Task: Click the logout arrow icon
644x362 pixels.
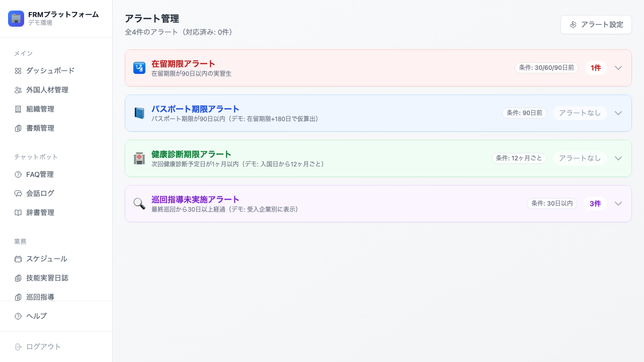Action: click(x=18, y=347)
